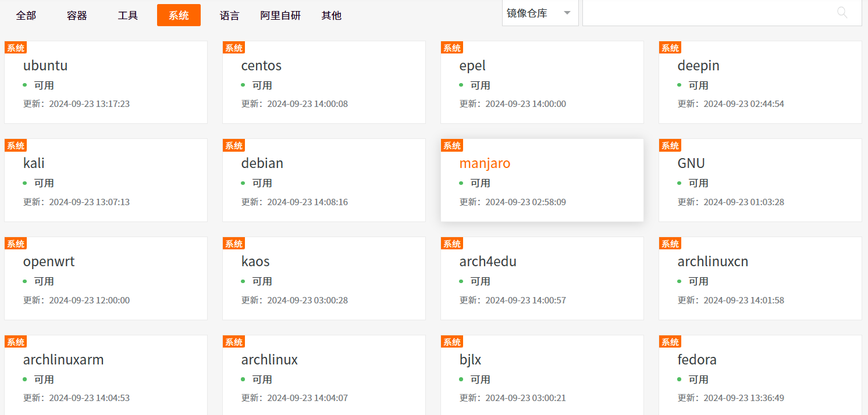Click the search magnifier icon
The image size is (868, 415).
[x=842, y=13]
